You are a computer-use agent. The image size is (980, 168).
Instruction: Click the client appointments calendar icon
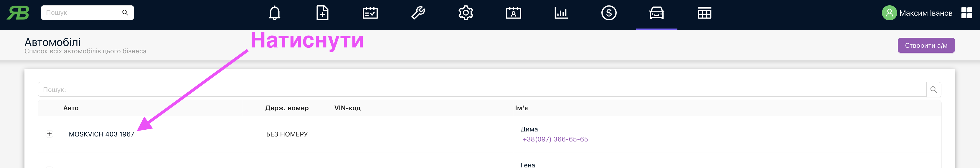pyautogui.click(x=513, y=13)
